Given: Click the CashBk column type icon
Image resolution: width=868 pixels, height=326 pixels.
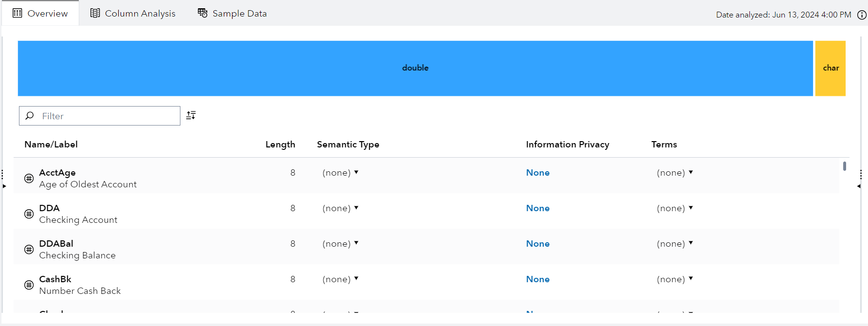Looking at the screenshot, I should pyautogui.click(x=29, y=285).
